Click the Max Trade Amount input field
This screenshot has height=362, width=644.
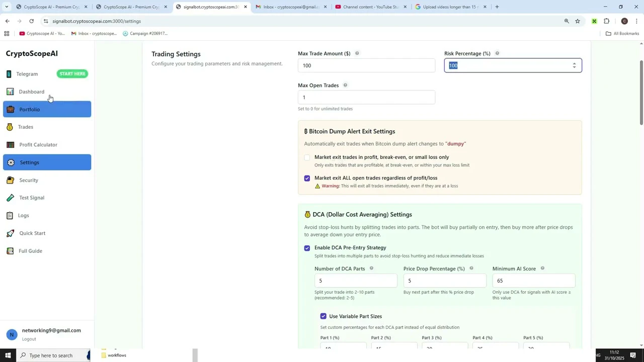point(366,65)
